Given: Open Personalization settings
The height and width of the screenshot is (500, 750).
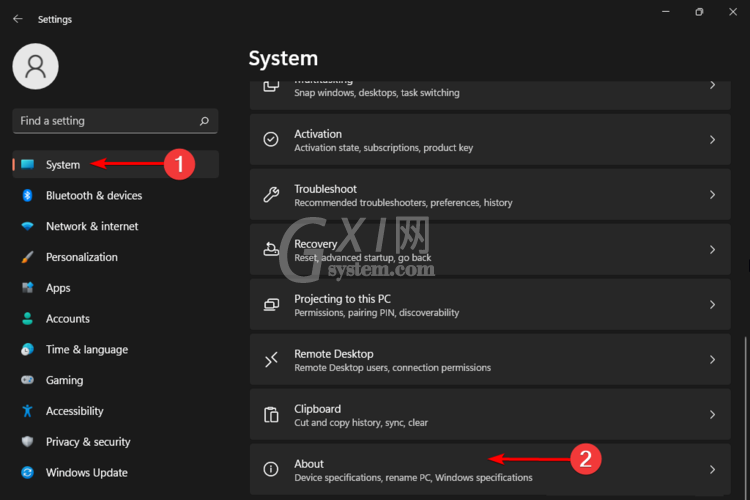Looking at the screenshot, I should point(115,257).
